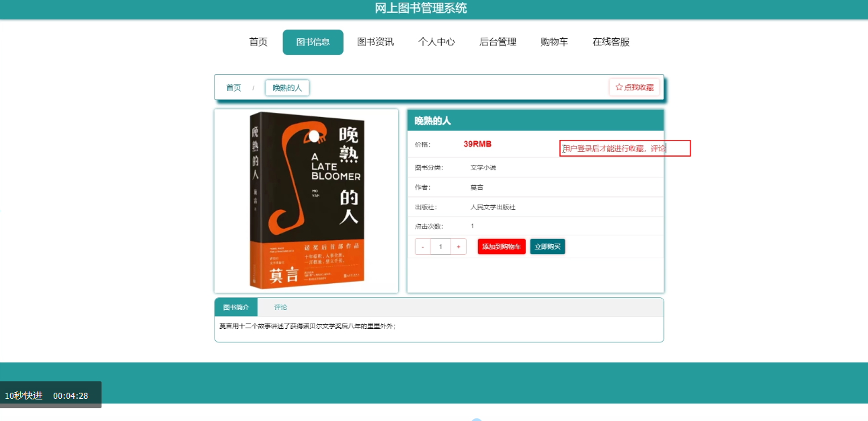Click the 晚熟的人 breadcrumb item

(x=287, y=88)
